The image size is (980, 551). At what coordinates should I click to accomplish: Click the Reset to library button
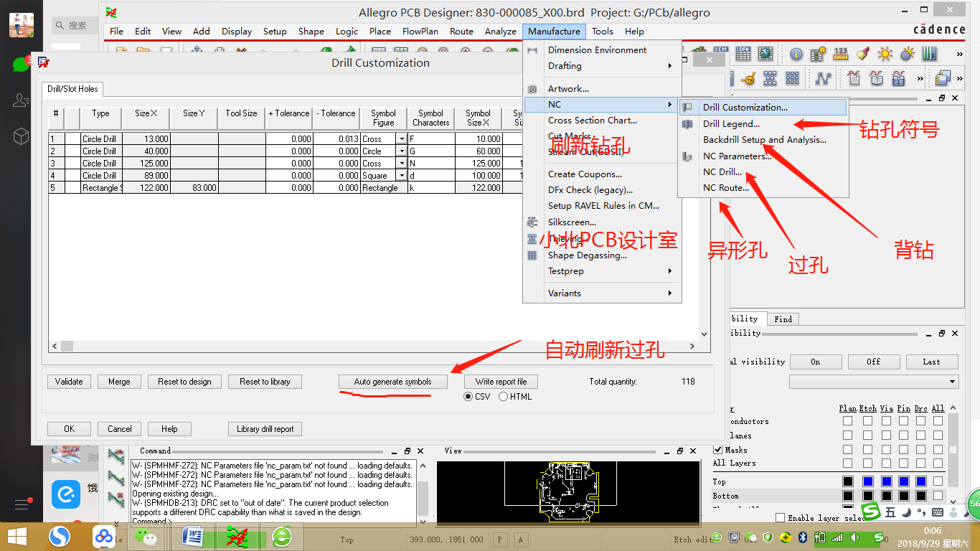click(265, 382)
